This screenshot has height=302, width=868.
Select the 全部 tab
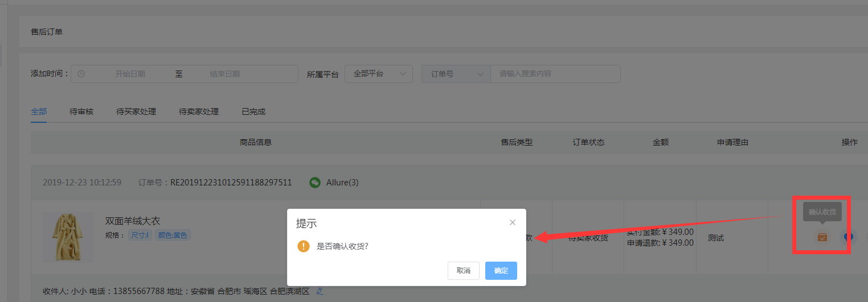point(39,111)
